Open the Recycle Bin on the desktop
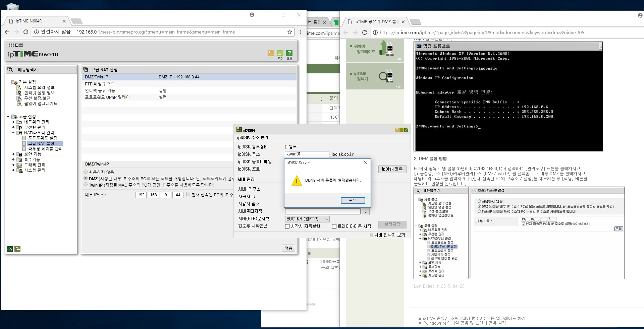The height and width of the screenshot is (329, 644). [12, 6]
